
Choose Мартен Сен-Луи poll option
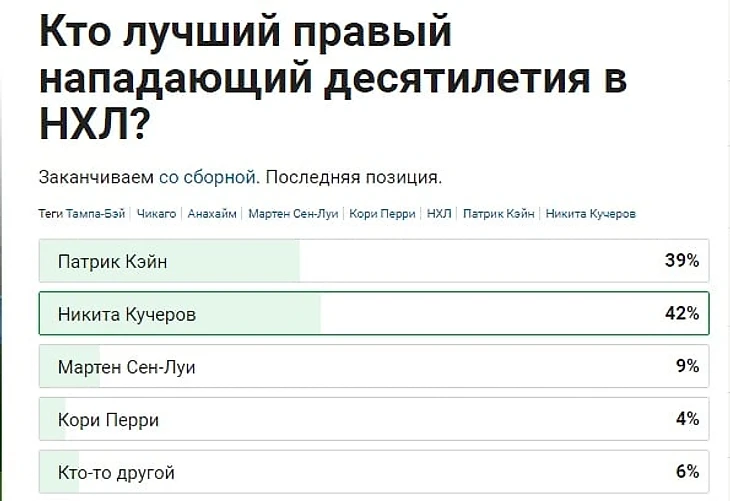374,366
